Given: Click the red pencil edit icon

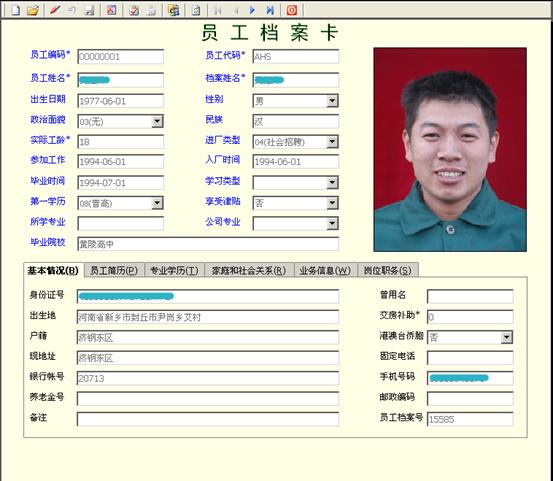Looking at the screenshot, I should [x=55, y=10].
